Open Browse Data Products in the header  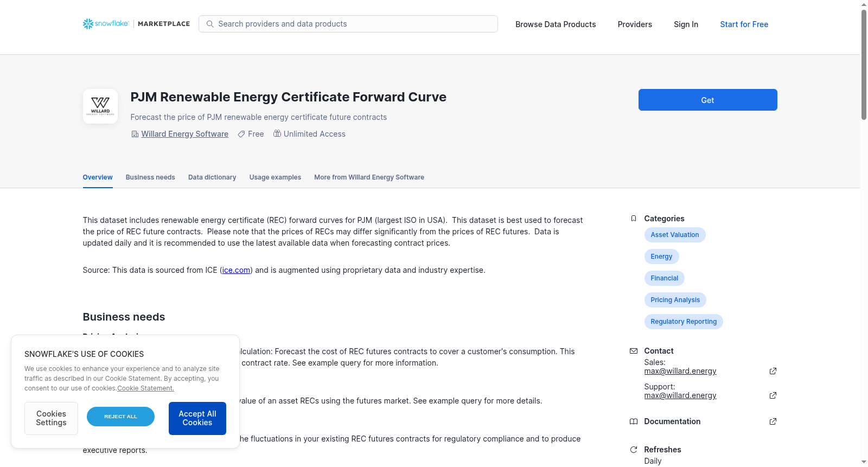point(556,24)
